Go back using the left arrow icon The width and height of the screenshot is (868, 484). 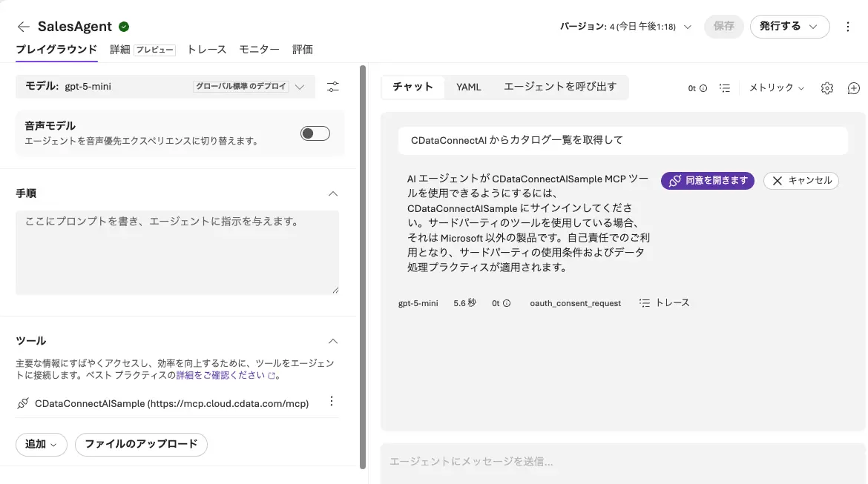point(23,27)
